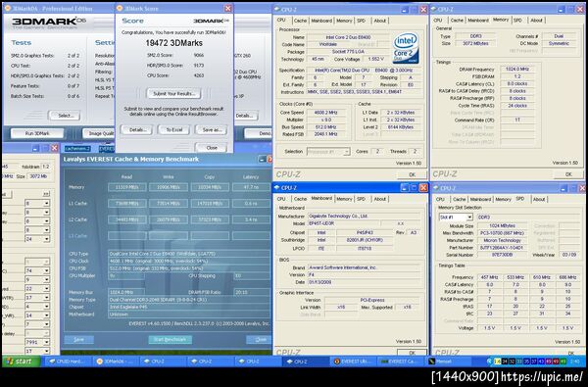The width and height of the screenshot is (588, 387).
Task: Click the tray icon showing 24
Action: [x=505, y=362]
